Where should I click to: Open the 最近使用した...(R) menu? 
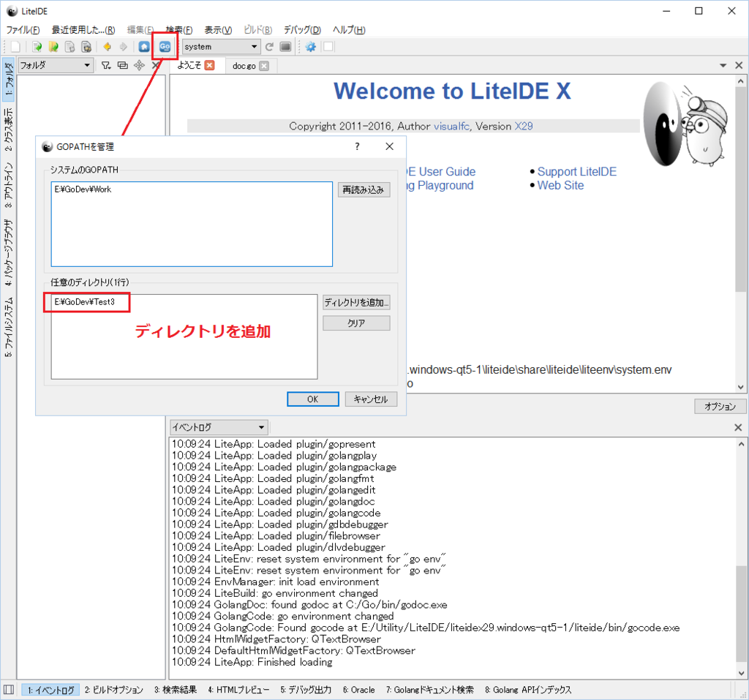point(83,30)
